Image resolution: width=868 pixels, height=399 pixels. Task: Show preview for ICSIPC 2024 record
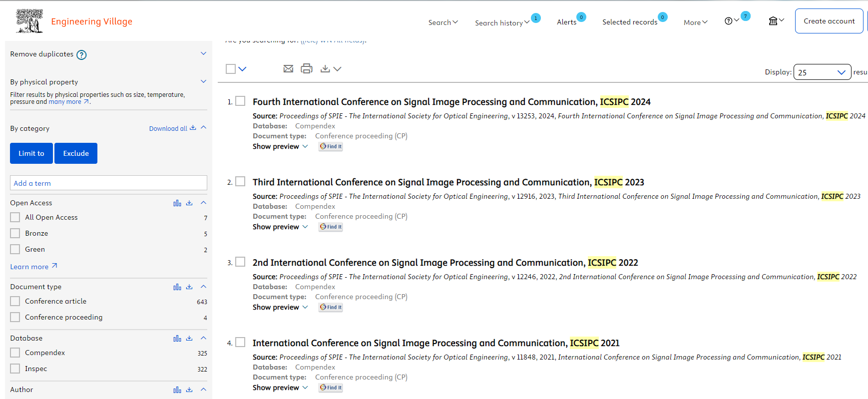point(280,146)
